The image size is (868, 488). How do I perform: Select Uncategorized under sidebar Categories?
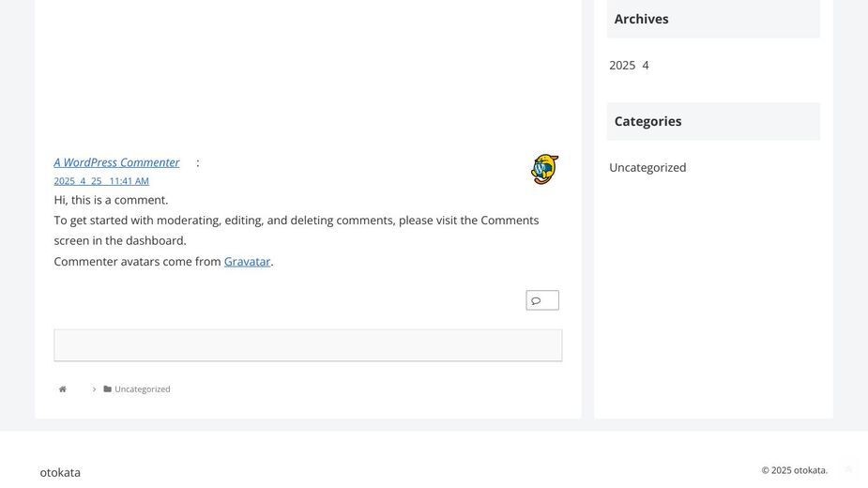tap(647, 167)
